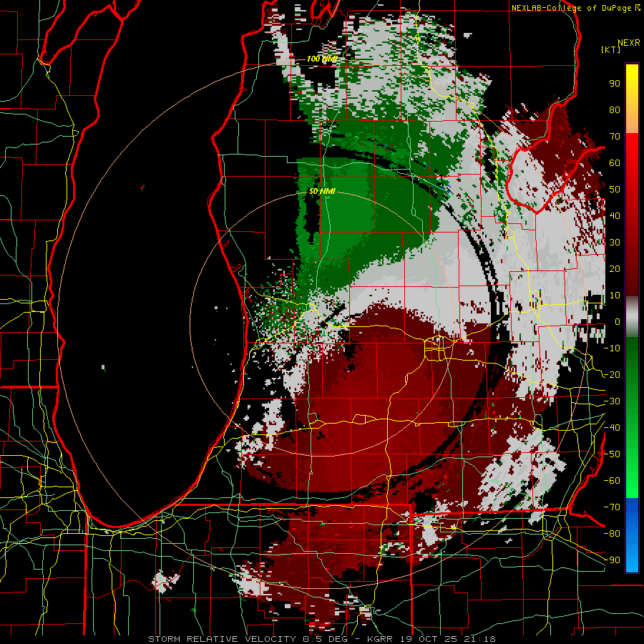644x644 pixels.
Task: Click the -60 tick on the velocity scale
Action: (x=612, y=481)
